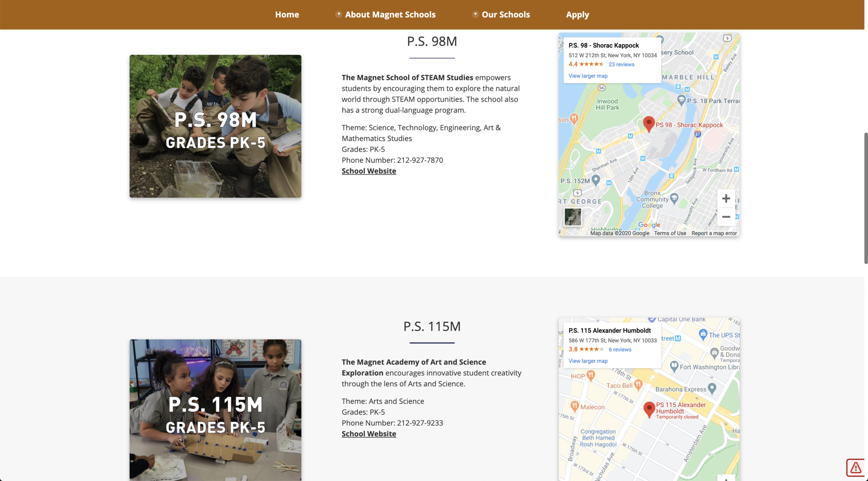
Task: Select the Barahona Express map pin
Action: click(712, 388)
